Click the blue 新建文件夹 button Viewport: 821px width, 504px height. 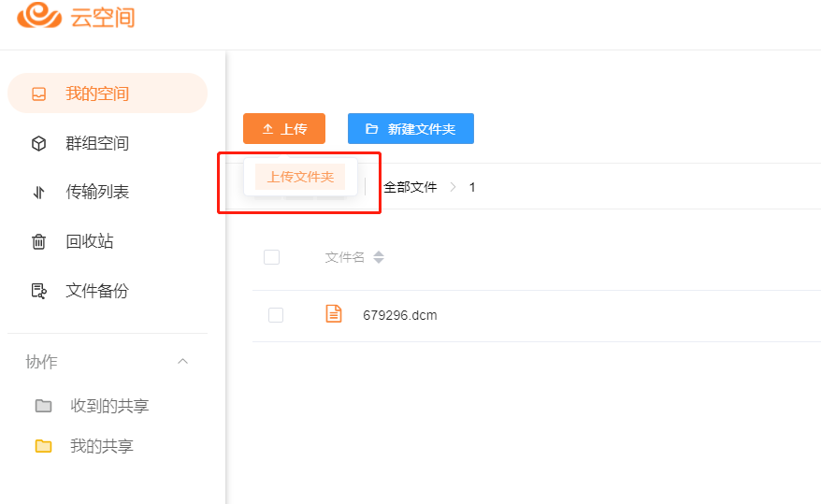pyautogui.click(x=410, y=129)
